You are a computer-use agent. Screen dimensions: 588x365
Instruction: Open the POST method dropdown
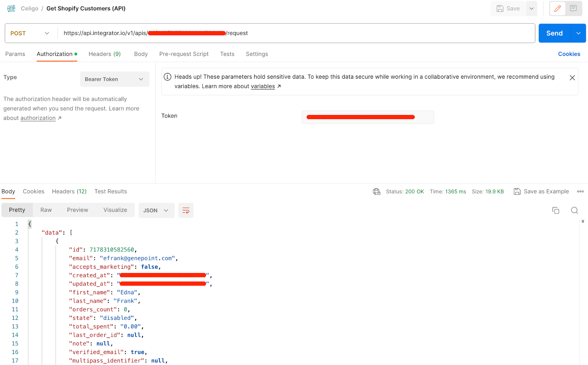click(x=29, y=33)
